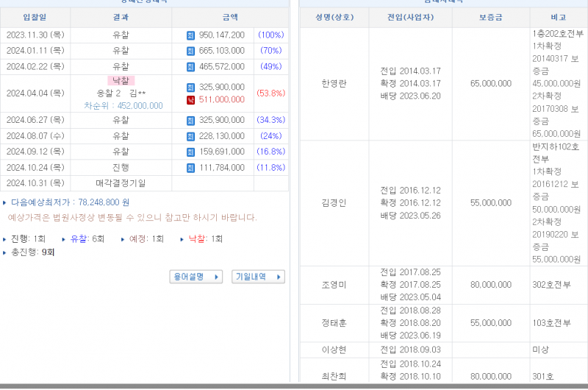The width and height of the screenshot is (588, 390).
Task: Click the red 낙 icon beside 511,000,000
Action: (191, 99)
